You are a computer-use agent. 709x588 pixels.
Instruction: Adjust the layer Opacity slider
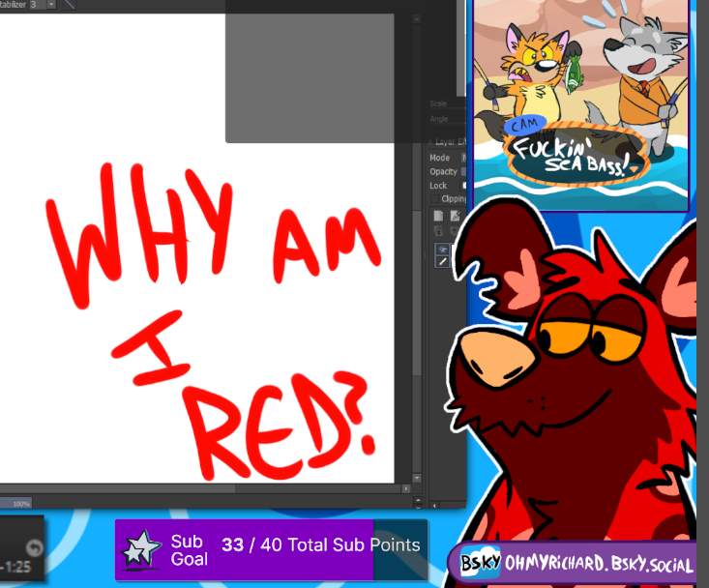pos(463,171)
